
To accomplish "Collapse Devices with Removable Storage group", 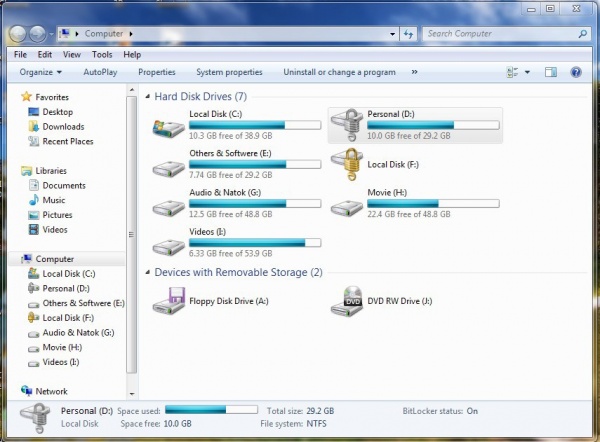I will pyautogui.click(x=148, y=272).
